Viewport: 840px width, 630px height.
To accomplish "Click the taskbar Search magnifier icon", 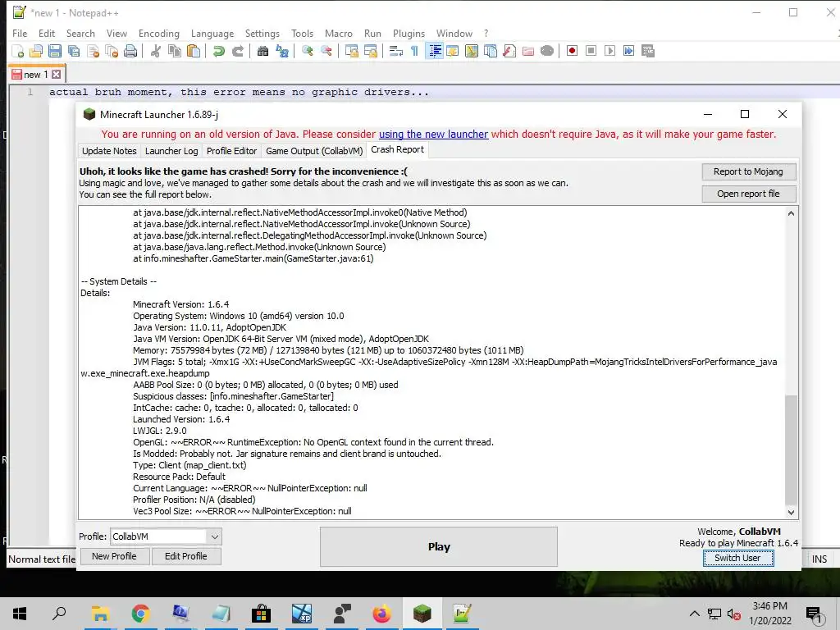I will (x=59, y=614).
